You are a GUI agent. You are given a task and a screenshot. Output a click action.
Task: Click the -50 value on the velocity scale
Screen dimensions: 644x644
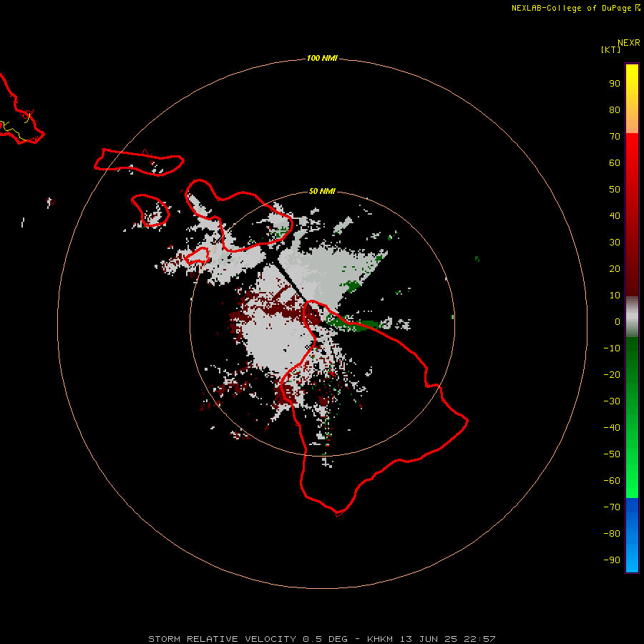(x=612, y=454)
